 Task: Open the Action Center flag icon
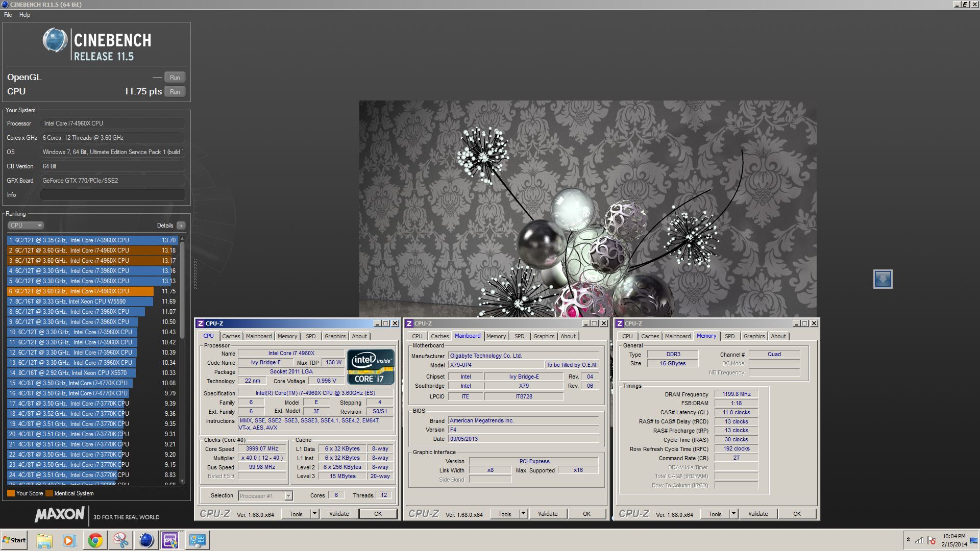(x=932, y=540)
